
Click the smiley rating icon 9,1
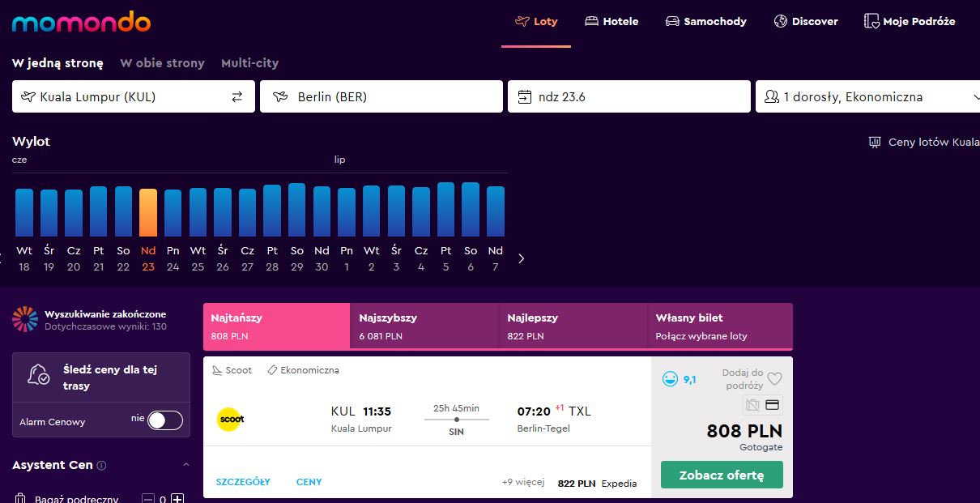pyautogui.click(x=670, y=378)
